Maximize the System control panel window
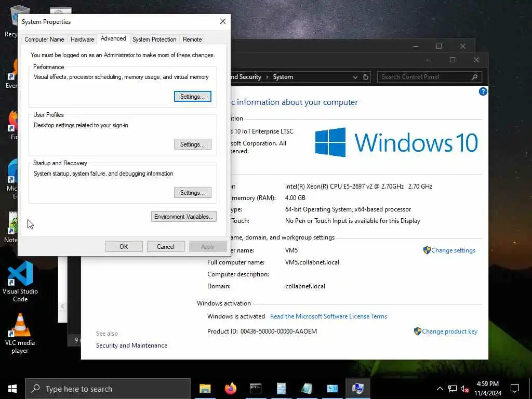This screenshot has height=399, width=532. tap(453, 60)
